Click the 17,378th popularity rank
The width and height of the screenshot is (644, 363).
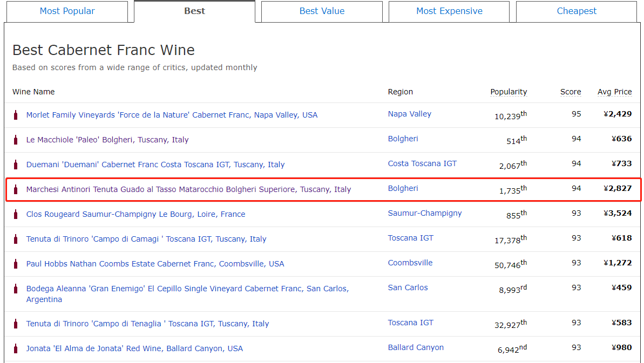point(511,239)
